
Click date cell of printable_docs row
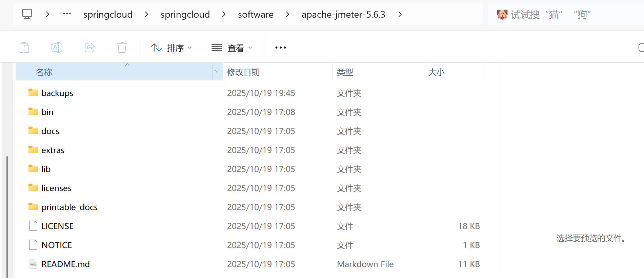point(261,207)
